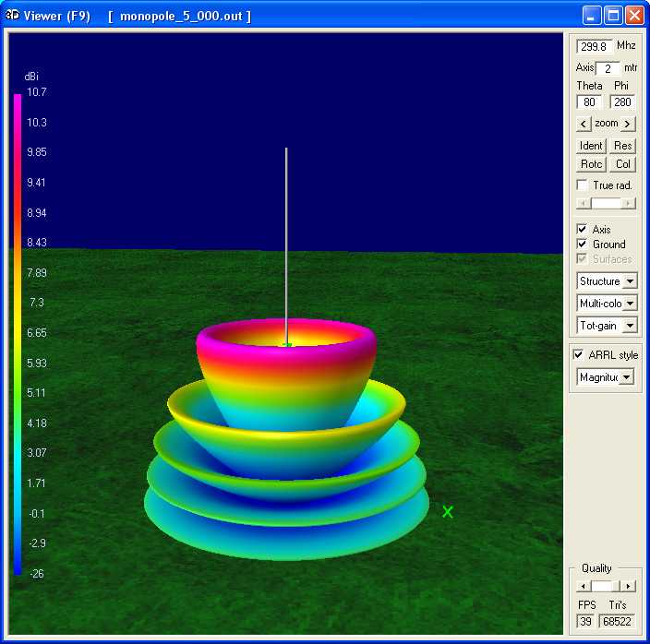Click the frequency Mhz input field
Screen dimensions: 650x644
594,46
